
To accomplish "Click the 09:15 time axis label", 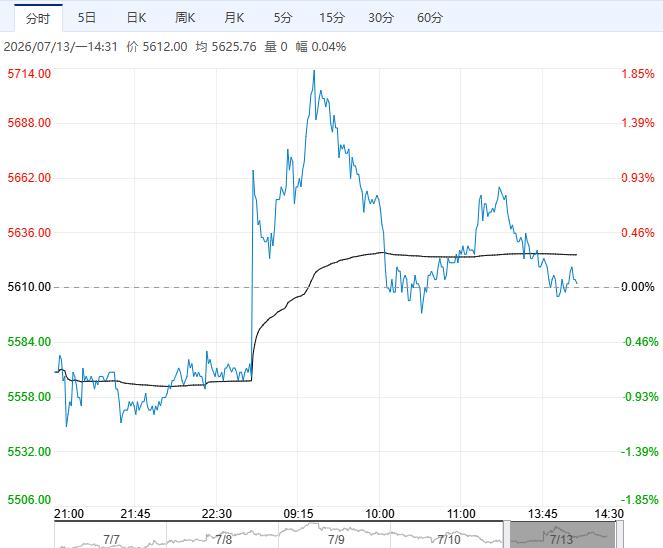I will click(x=298, y=514).
